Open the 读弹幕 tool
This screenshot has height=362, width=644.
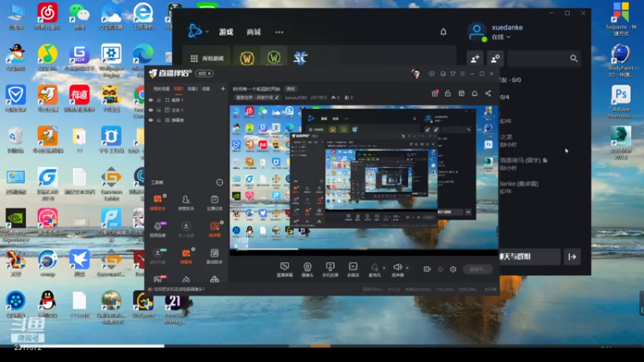pyautogui.click(x=214, y=229)
